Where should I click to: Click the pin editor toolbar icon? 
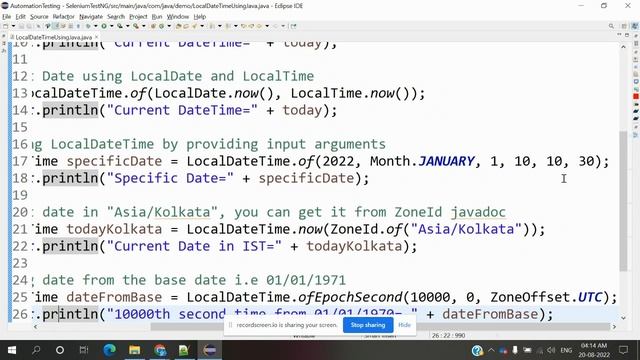click(293, 26)
